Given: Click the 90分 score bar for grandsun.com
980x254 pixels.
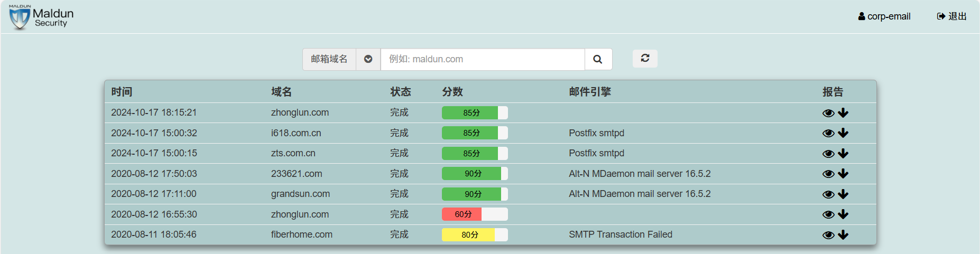Looking at the screenshot, I should click(x=475, y=194).
